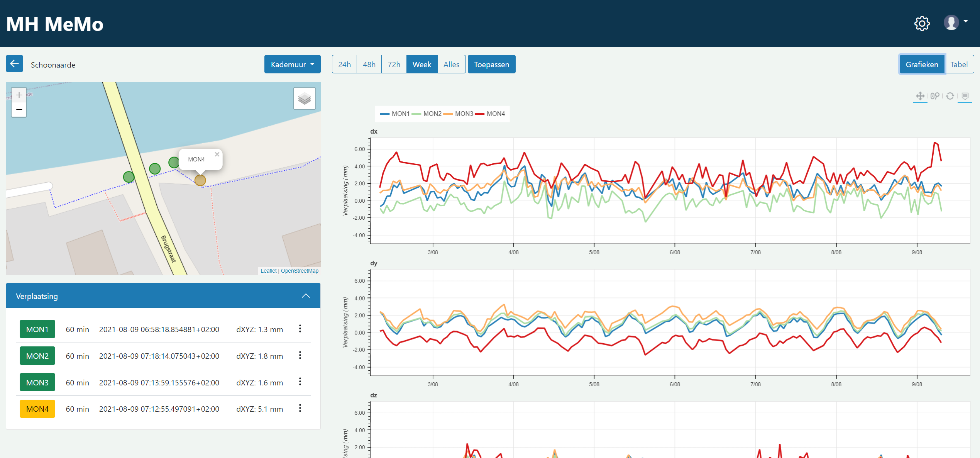Image resolution: width=980 pixels, height=458 pixels.
Task: Open the map layers control
Action: pos(305,98)
